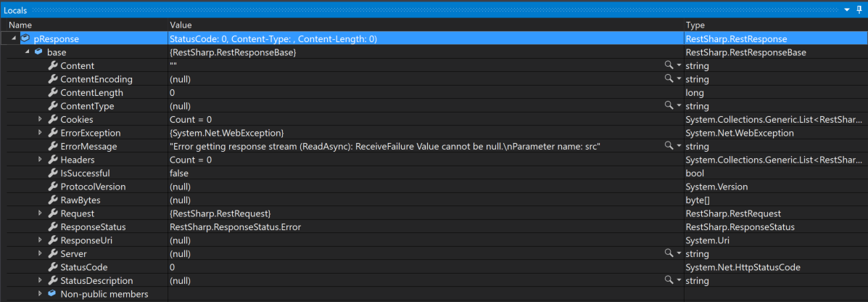
Task: Expand the Server property
Action: tap(40, 254)
